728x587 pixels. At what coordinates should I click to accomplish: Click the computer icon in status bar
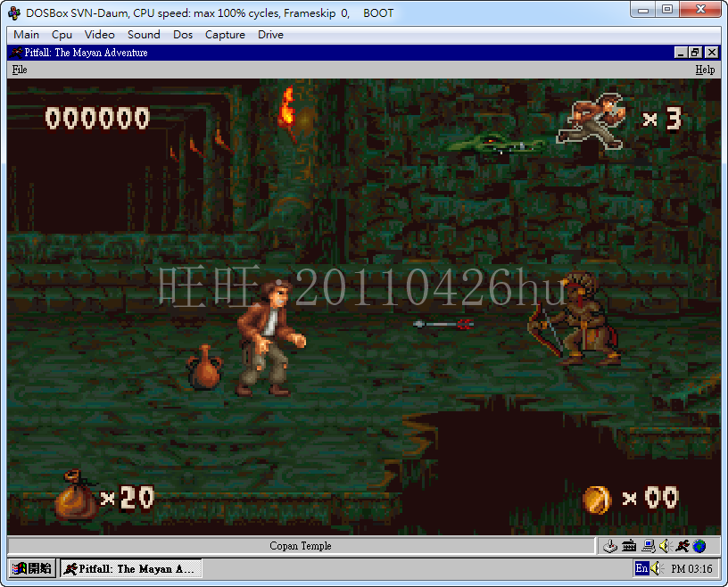pyautogui.click(x=648, y=546)
